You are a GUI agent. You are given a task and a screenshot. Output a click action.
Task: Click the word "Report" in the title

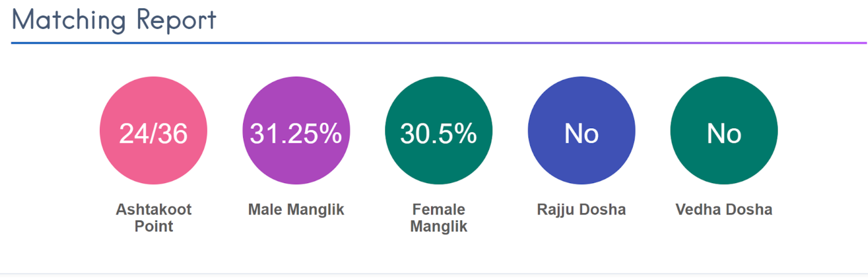click(176, 20)
